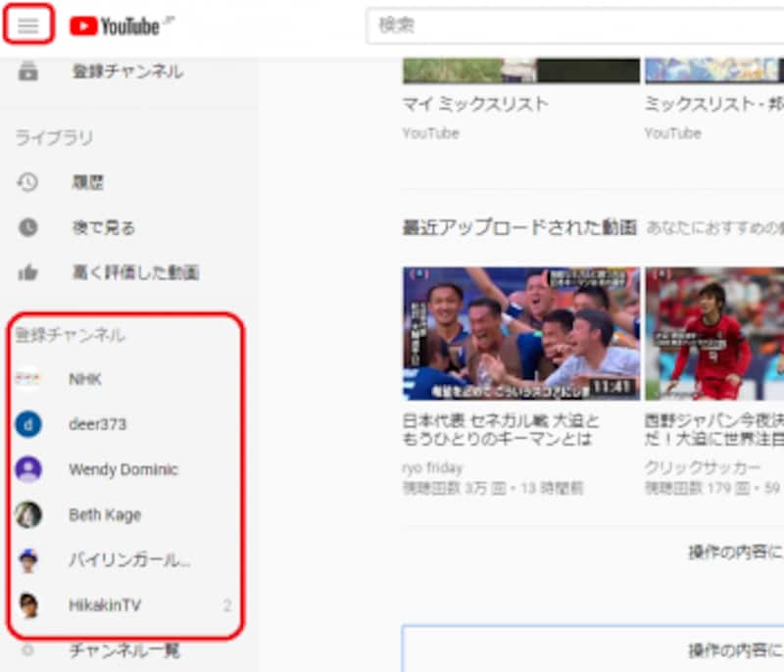Click the HikakinTV channel avatar
The width and height of the screenshot is (784, 672).
(28, 605)
